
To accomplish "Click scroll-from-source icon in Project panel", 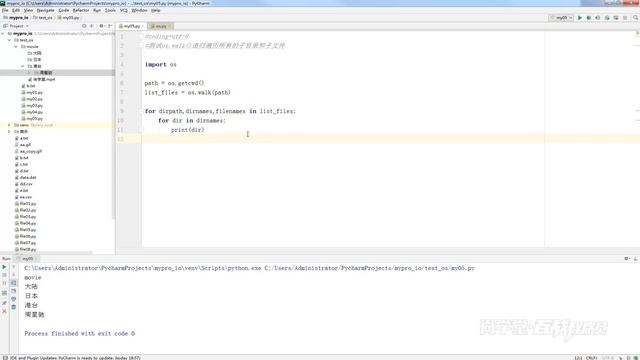I will 84,26.
